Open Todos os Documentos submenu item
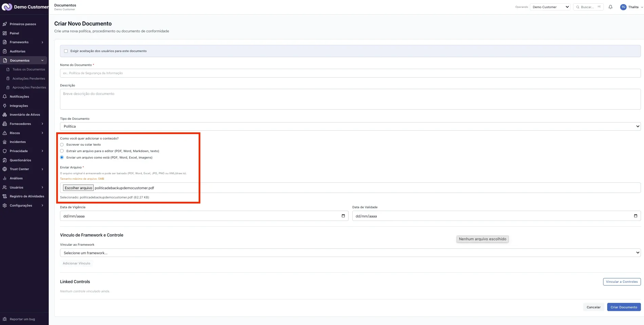 (26, 69)
